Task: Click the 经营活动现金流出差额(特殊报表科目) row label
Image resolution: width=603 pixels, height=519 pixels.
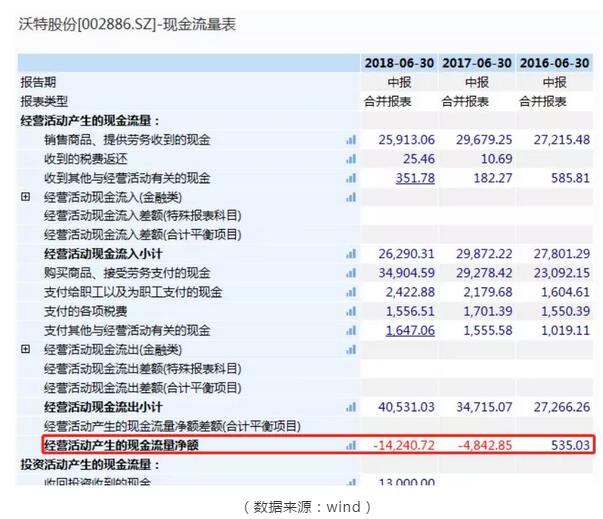Action: pyautogui.click(x=143, y=369)
